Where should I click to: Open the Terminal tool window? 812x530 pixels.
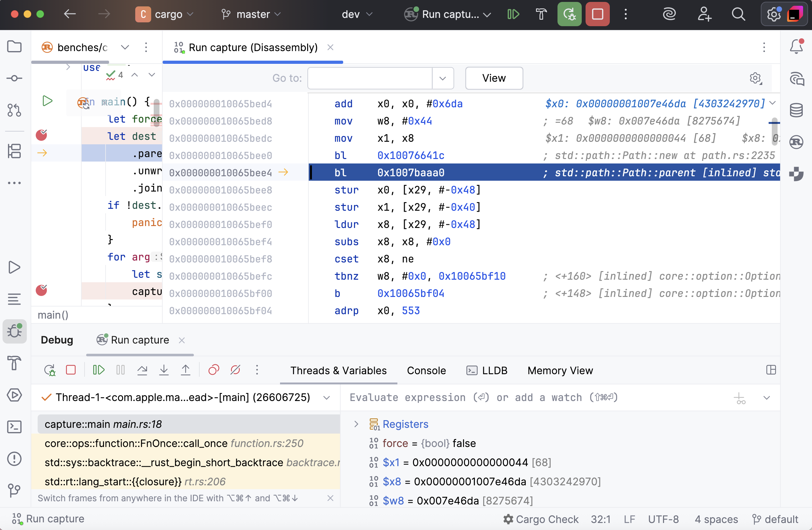tap(14, 427)
